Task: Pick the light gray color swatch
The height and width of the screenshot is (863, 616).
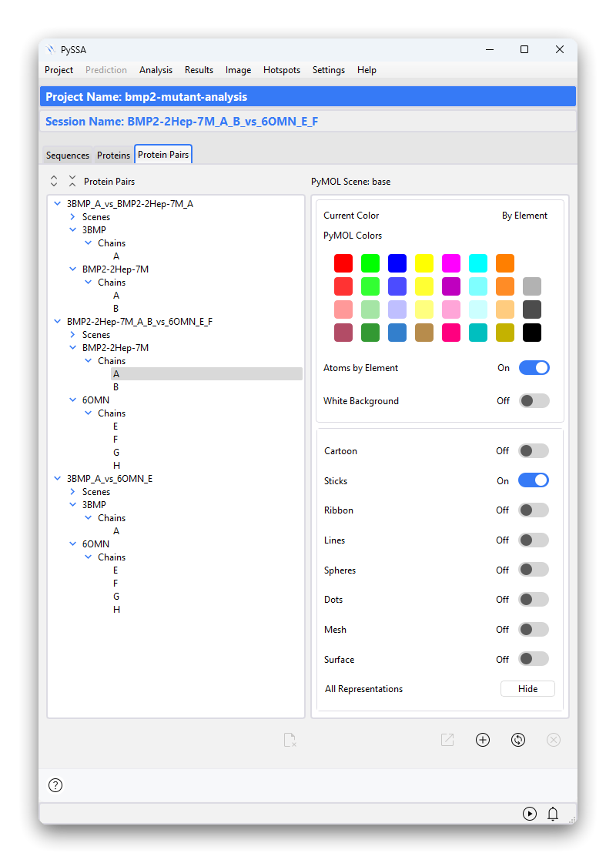Action: (x=532, y=286)
